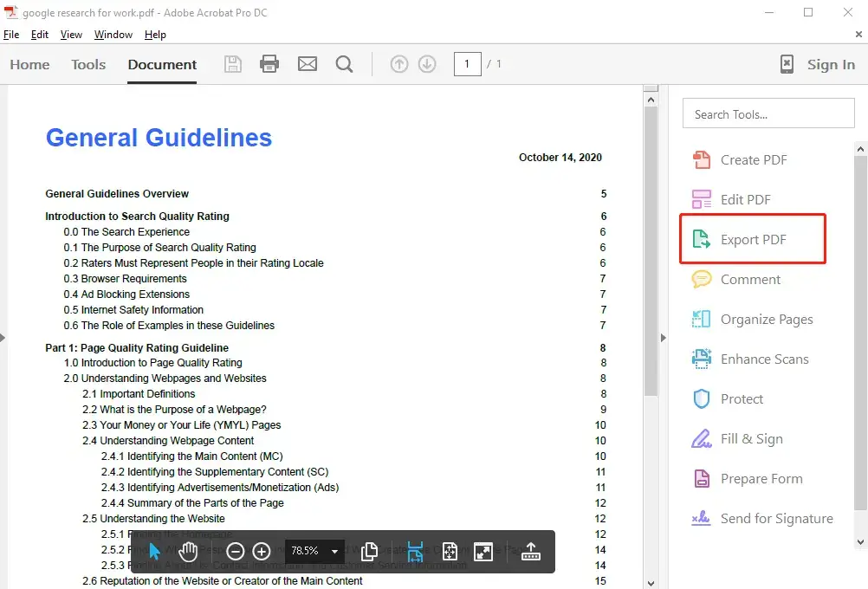Image resolution: width=868 pixels, height=589 pixels.
Task: Click the zoom out minus icon
Action: pyautogui.click(x=235, y=551)
